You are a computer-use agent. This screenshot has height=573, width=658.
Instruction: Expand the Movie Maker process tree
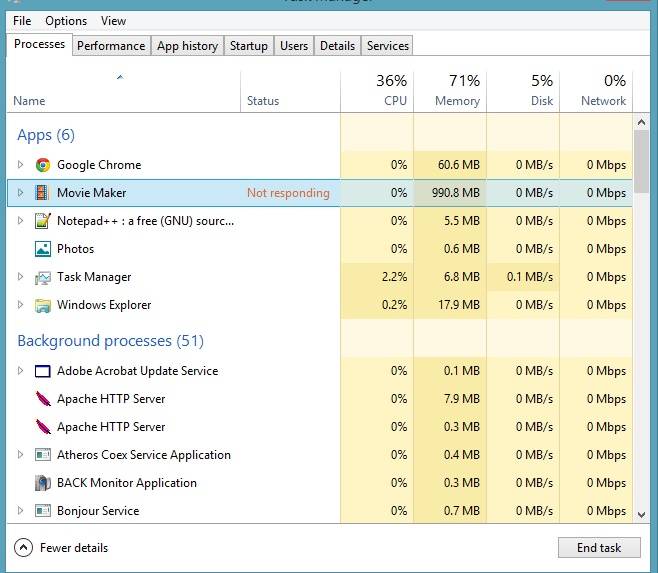pyautogui.click(x=20, y=193)
